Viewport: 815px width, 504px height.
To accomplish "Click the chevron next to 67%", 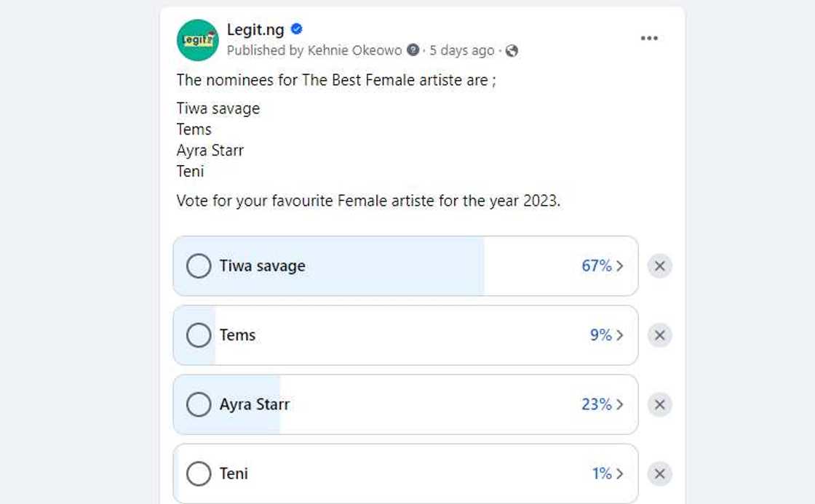I will [621, 266].
